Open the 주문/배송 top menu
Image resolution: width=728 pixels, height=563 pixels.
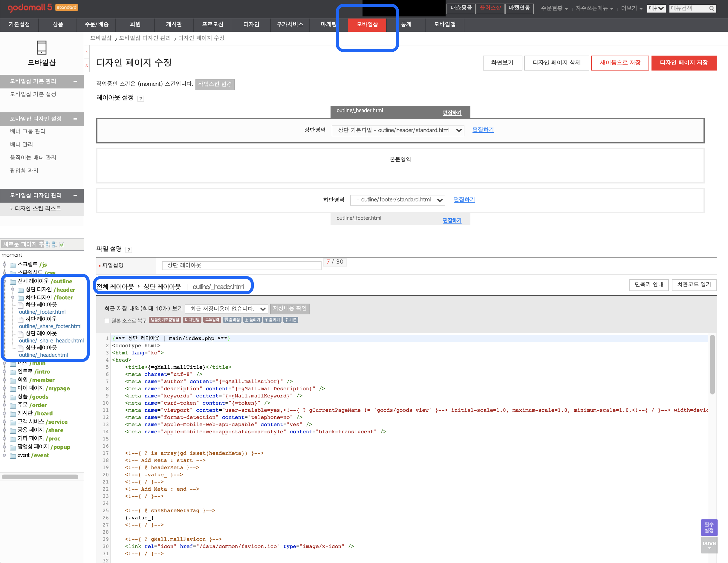pos(96,24)
